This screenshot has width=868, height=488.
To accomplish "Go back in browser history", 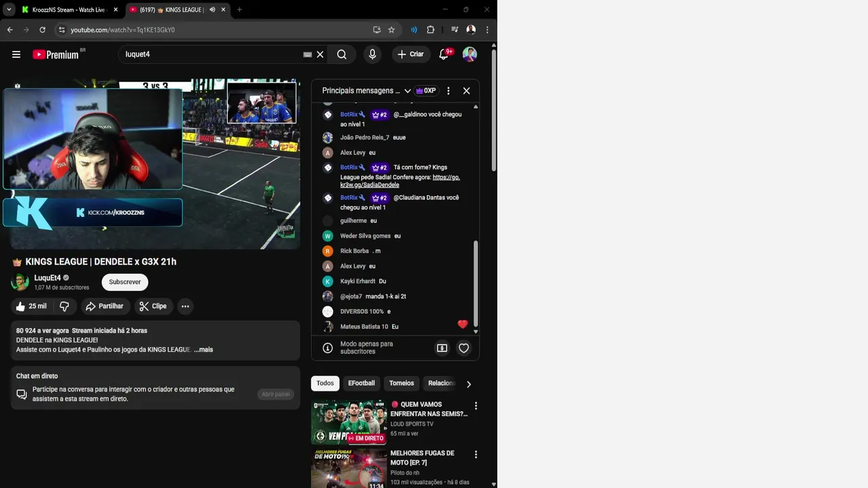I will [x=10, y=30].
